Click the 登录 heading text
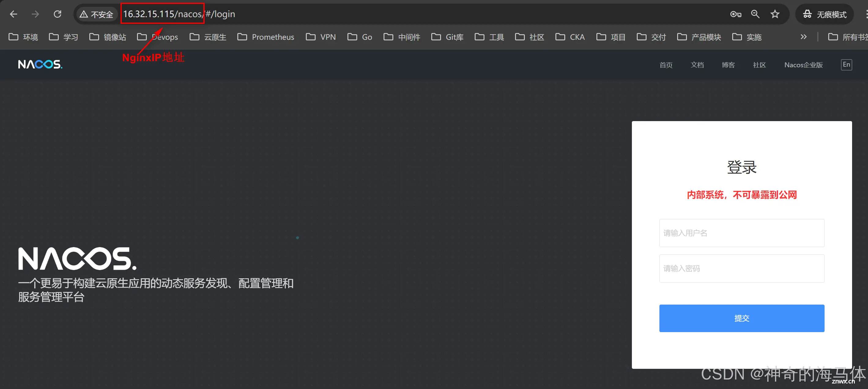868x389 pixels. 742,167
